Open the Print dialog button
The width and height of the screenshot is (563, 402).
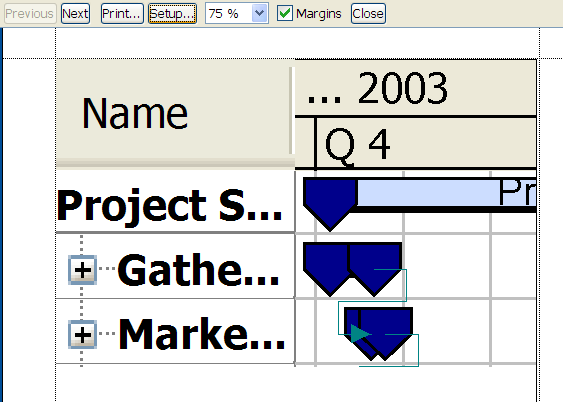[122, 14]
